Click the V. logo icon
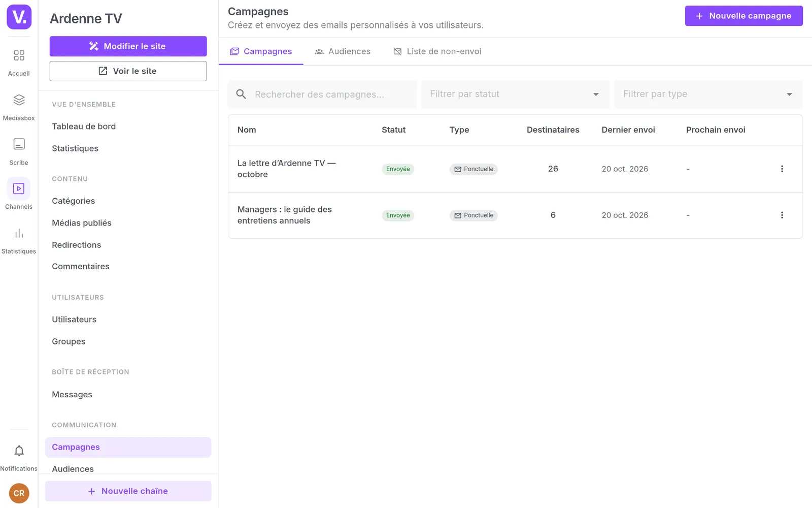Screen dimensions: 812x508 tap(19, 17)
